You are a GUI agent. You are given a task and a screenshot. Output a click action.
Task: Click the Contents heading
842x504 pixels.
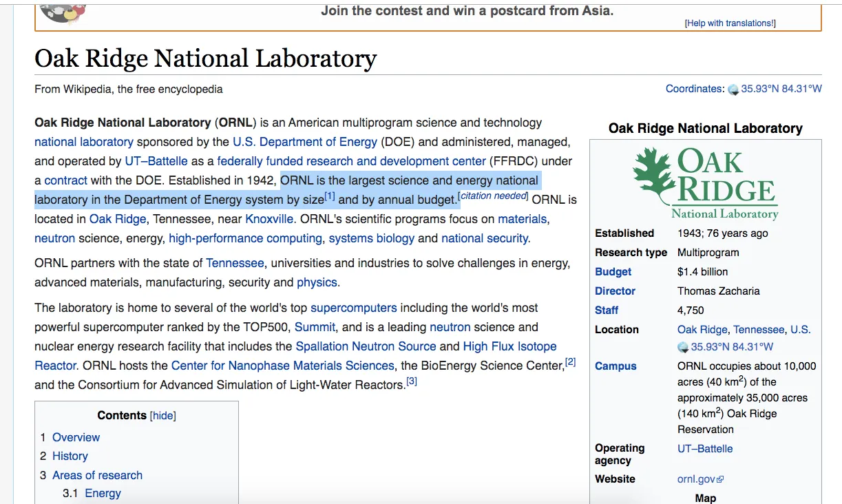(x=122, y=415)
